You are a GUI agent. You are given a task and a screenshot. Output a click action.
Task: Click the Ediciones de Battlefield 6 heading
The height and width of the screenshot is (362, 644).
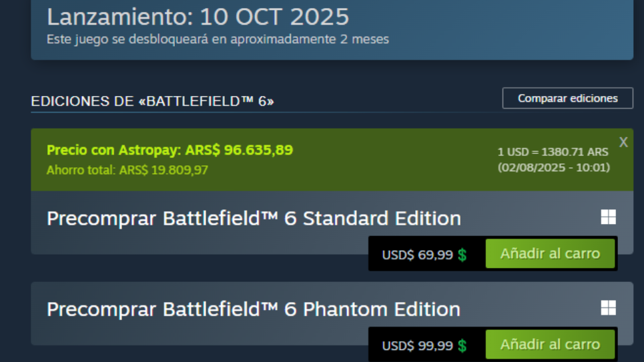point(153,101)
